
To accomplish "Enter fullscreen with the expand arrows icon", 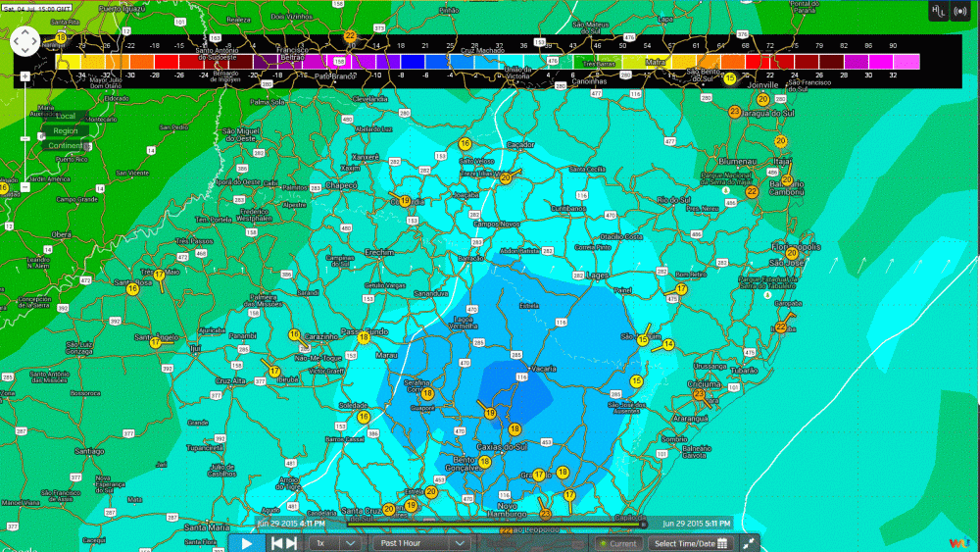I will tap(749, 543).
